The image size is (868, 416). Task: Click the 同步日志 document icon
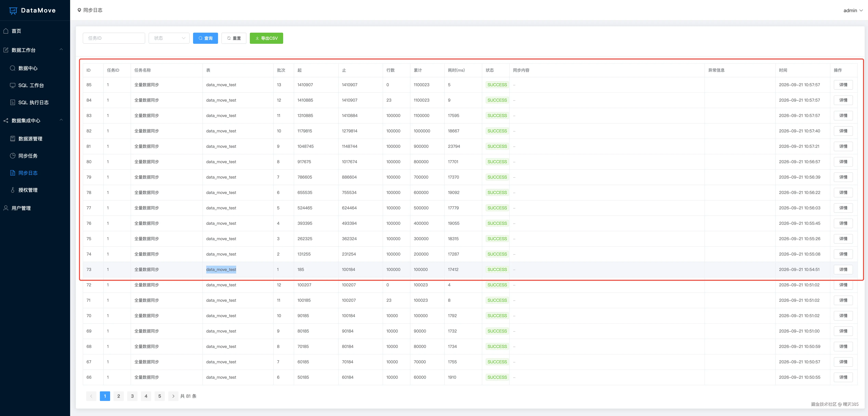tap(12, 173)
